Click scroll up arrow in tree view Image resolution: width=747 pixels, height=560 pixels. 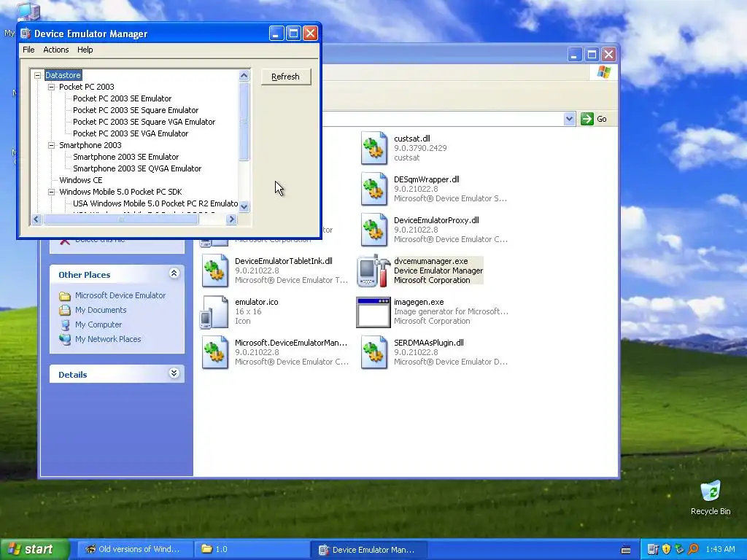(x=244, y=75)
